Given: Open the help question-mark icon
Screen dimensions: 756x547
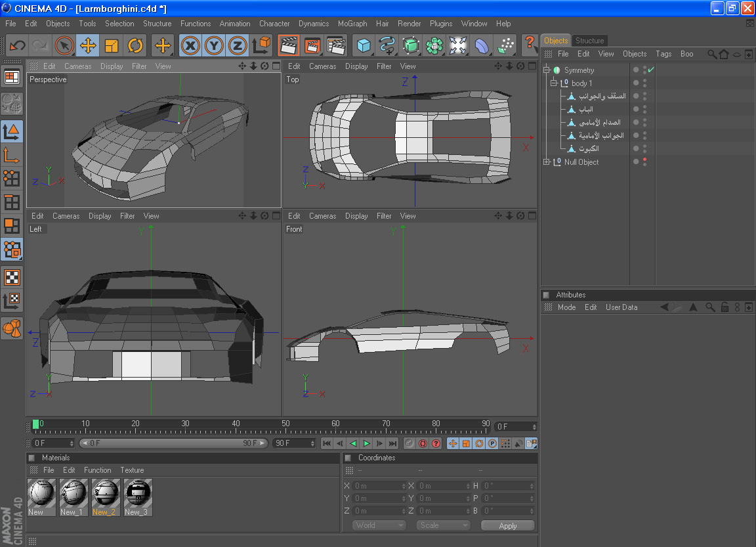Looking at the screenshot, I should [x=530, y=45].
